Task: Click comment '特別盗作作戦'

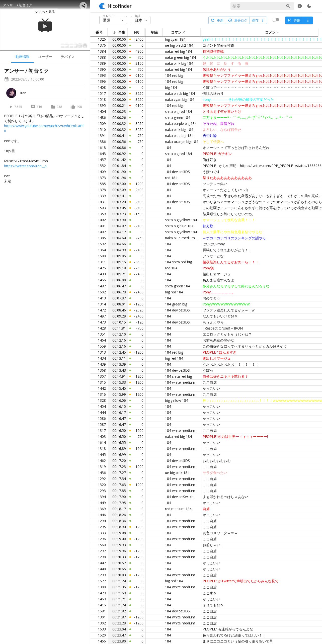Action: click(x=213, y=51)
